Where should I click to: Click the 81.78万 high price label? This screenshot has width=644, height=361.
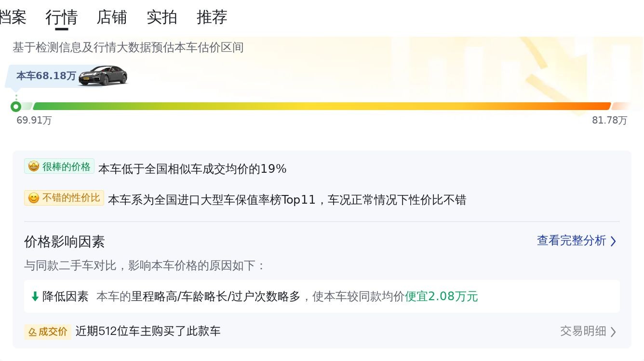(x=609, y=121)
